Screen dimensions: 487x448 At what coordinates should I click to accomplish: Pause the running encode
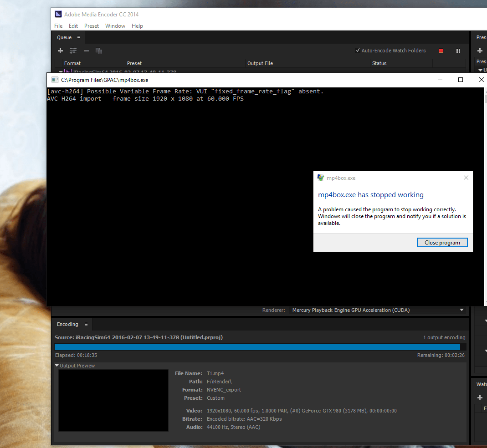458,51
